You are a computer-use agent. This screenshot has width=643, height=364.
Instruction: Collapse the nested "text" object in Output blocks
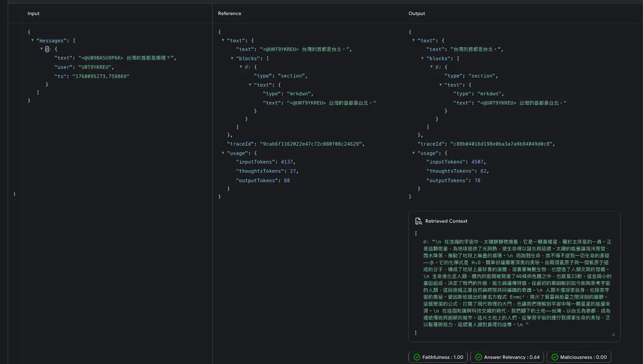440,85
